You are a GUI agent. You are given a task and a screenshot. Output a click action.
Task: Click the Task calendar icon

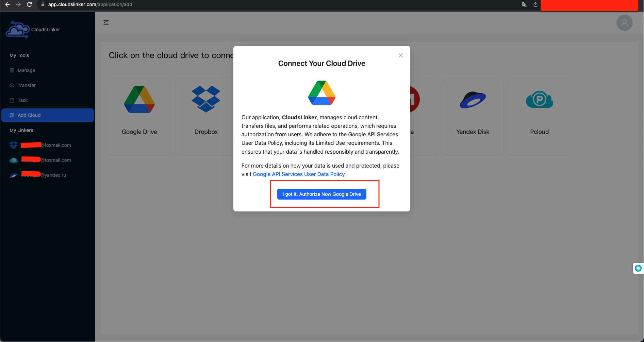[x=12, y=100]
